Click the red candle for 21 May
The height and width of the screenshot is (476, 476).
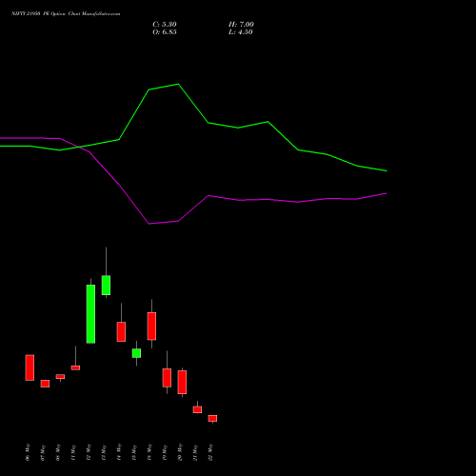pyautogui.click(x=197, y=409)
